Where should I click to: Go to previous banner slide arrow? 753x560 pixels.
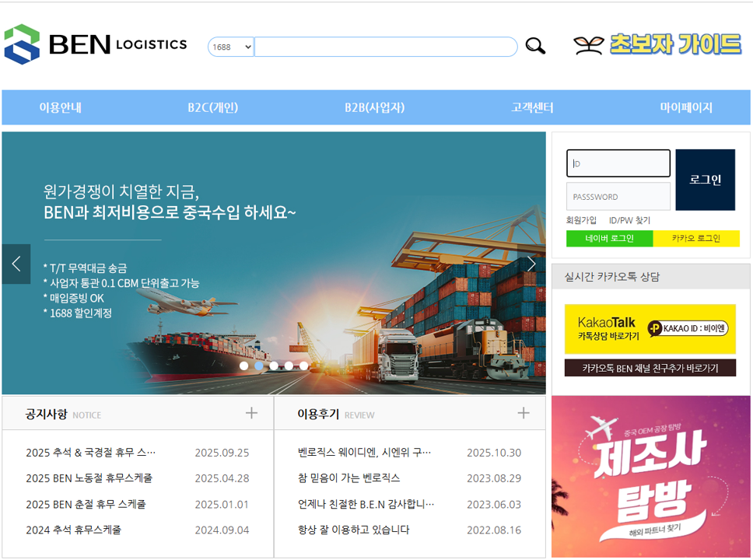(x=16, y=264)
